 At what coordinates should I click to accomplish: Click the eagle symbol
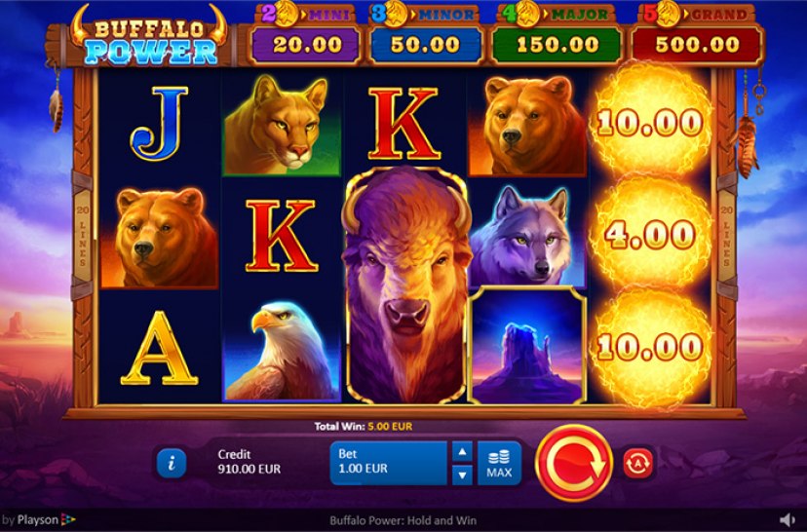pyautogui.click(x=282, y=350)
